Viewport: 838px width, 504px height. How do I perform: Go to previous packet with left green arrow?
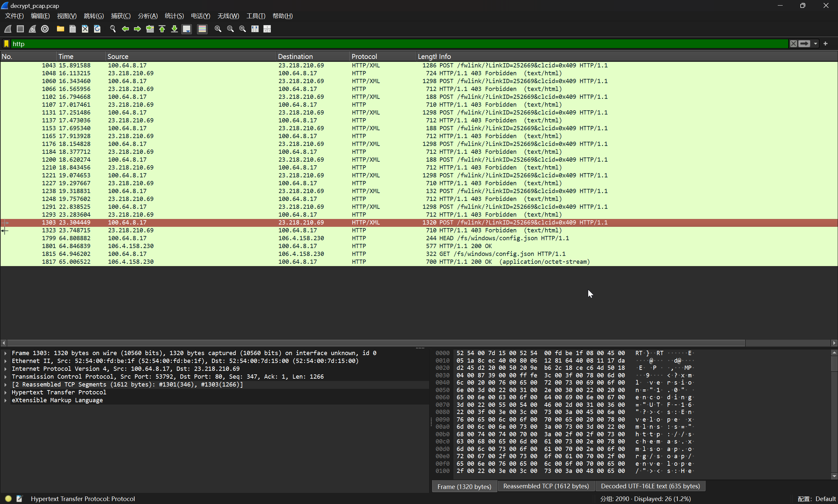point(125,29)
